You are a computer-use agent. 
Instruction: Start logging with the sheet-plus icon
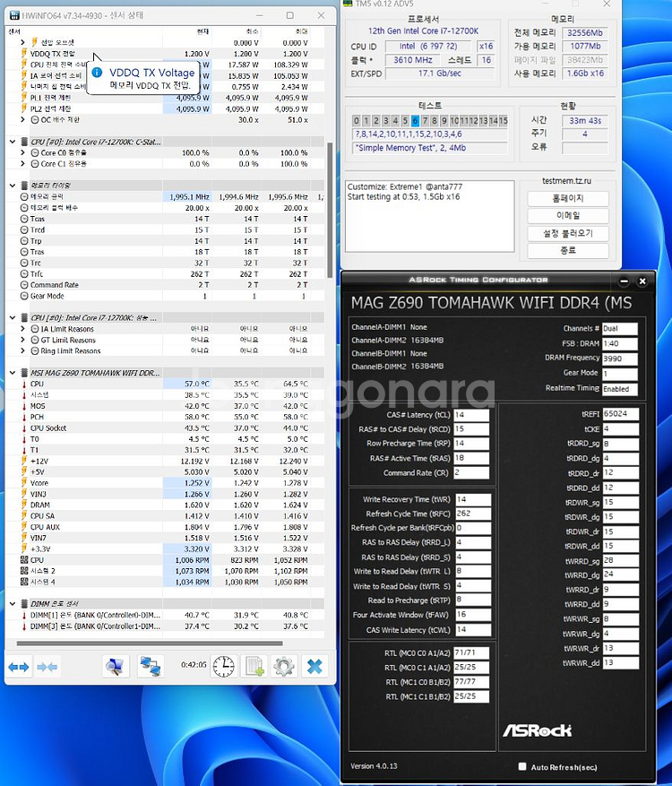tap(254, 667)
